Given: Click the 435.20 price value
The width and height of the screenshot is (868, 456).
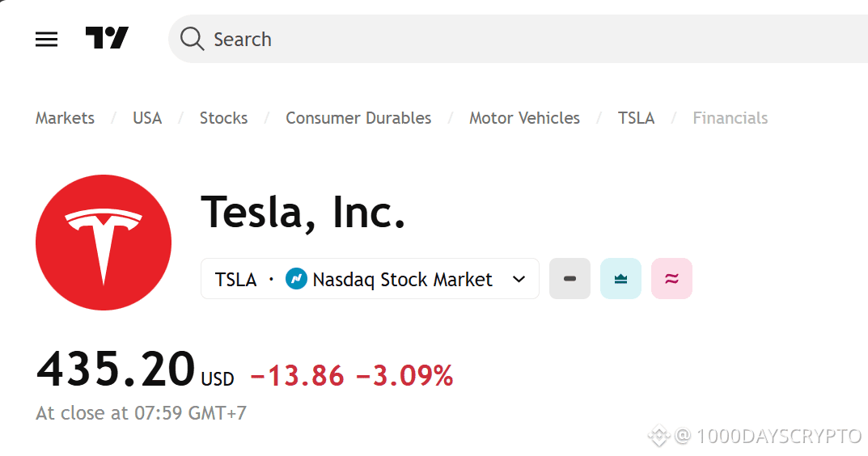Looking at the screenshot, I should pos(116,369).
